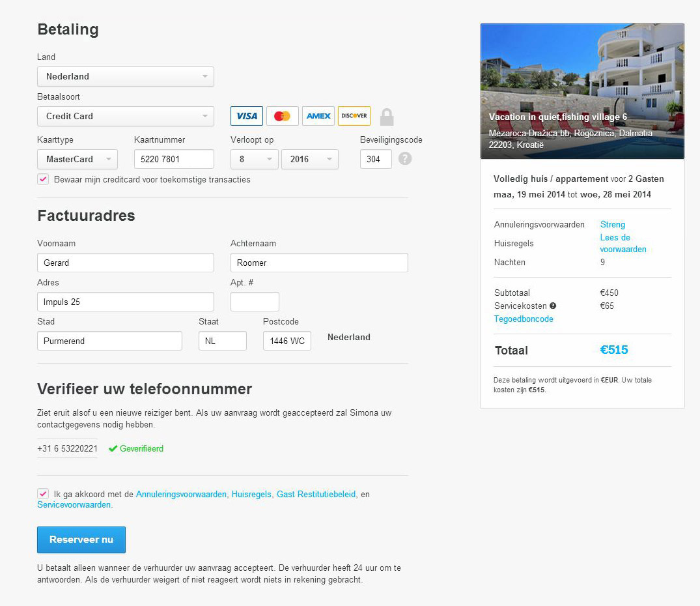Open the Land country dropdown
700x606 pixels.
126,76
